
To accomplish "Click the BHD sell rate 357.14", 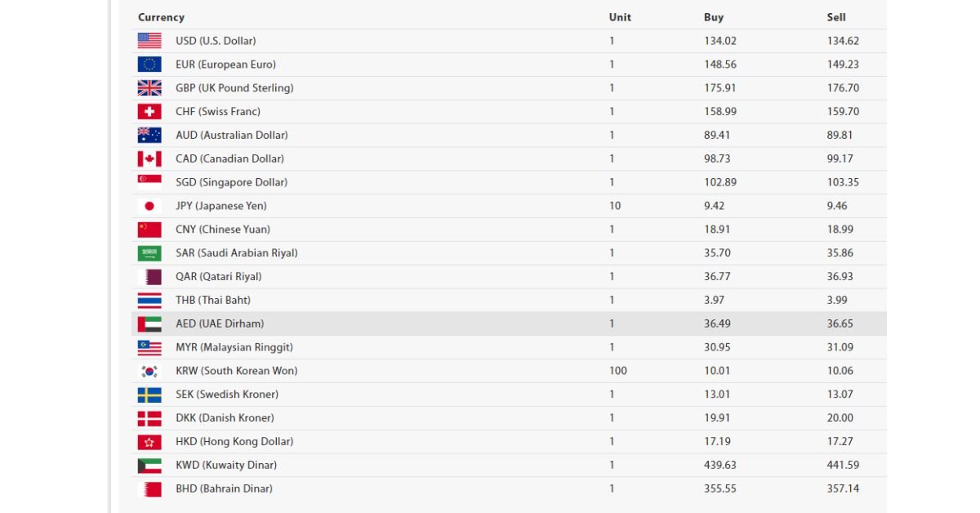I will point(843,488).
